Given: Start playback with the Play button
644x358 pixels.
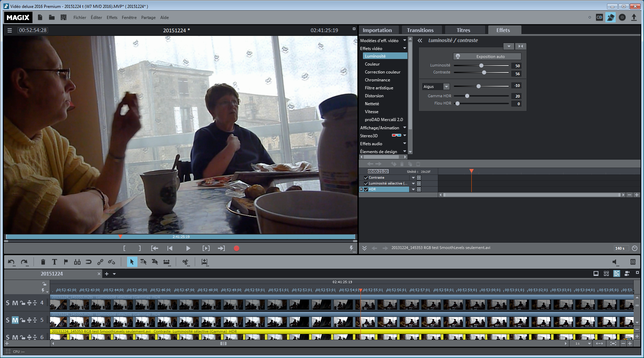Looking at the screenshot, I should (x=188, y=248).
